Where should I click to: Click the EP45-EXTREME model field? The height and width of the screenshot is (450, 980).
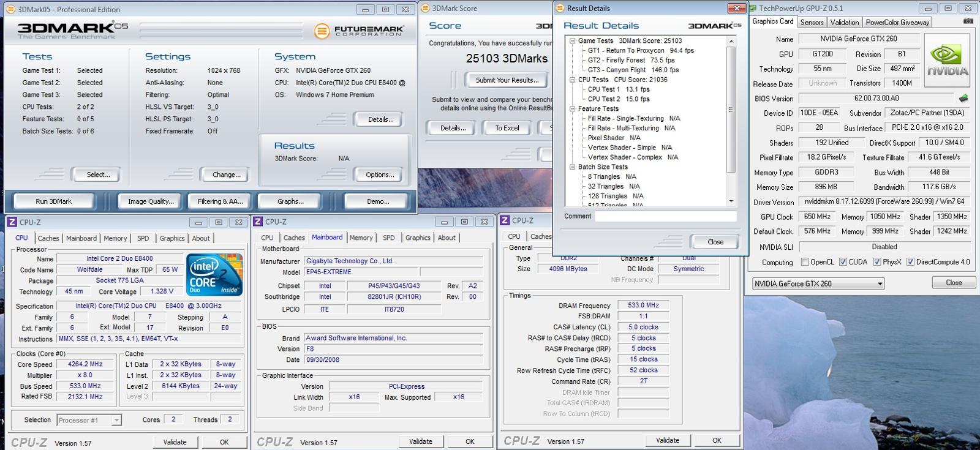(x=360, y=272)
